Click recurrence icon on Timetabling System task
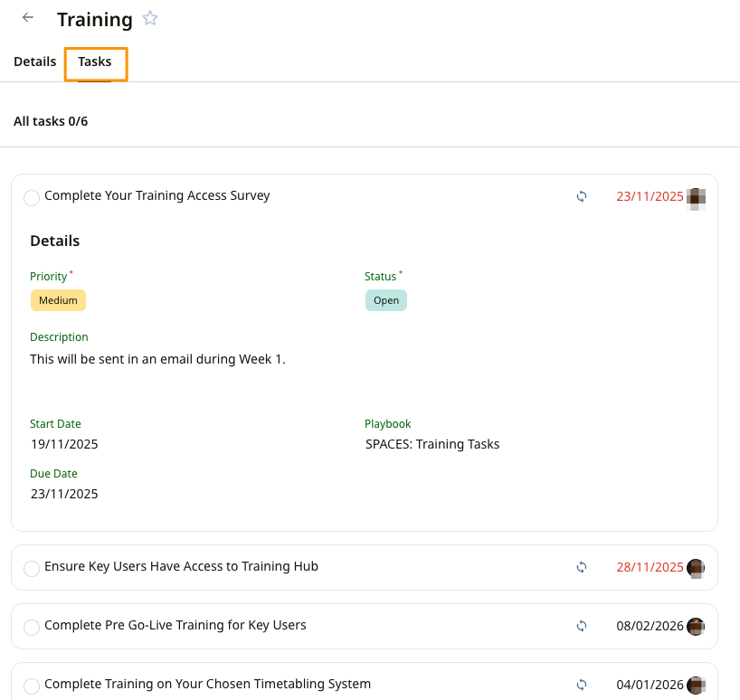Screen dimensions: 740x700 pyautogui.click(x=582, y=685)
